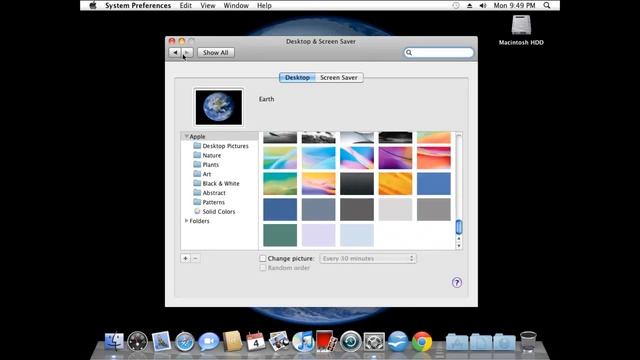Open the Apple logo menu
640x360 pixels.
click(x=93, y=5)
